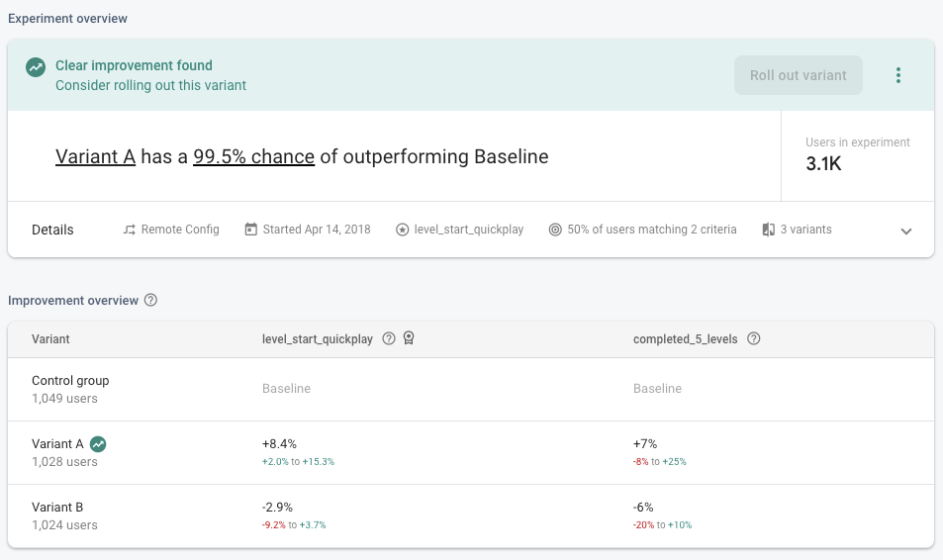The width and height of the screenshot is (943, 560).
Task: Click the Details label
Action: click(52, 230)
